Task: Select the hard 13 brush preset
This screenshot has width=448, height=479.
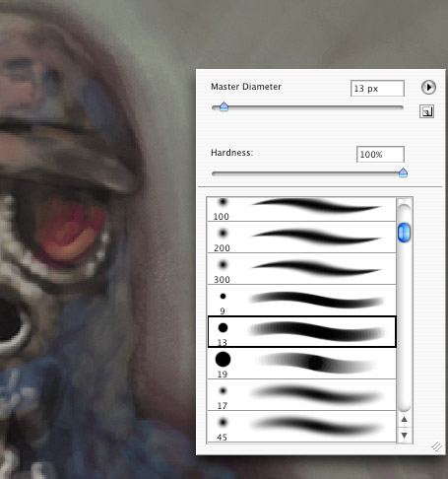Action: pos(302,331)
